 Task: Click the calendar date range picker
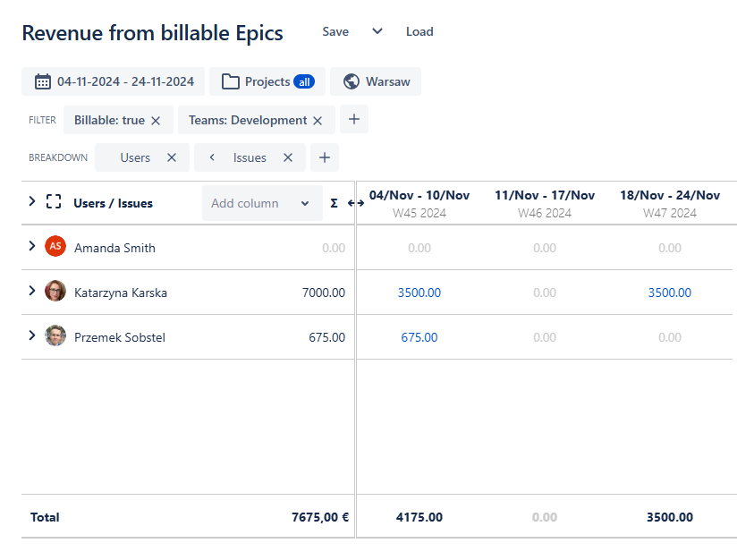tap(114, 81)
